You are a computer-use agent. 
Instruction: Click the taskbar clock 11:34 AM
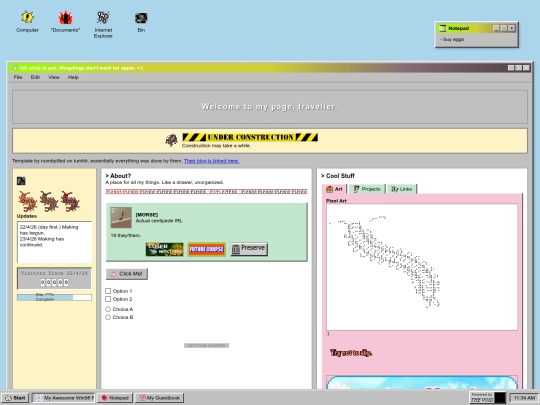point(525,398)
